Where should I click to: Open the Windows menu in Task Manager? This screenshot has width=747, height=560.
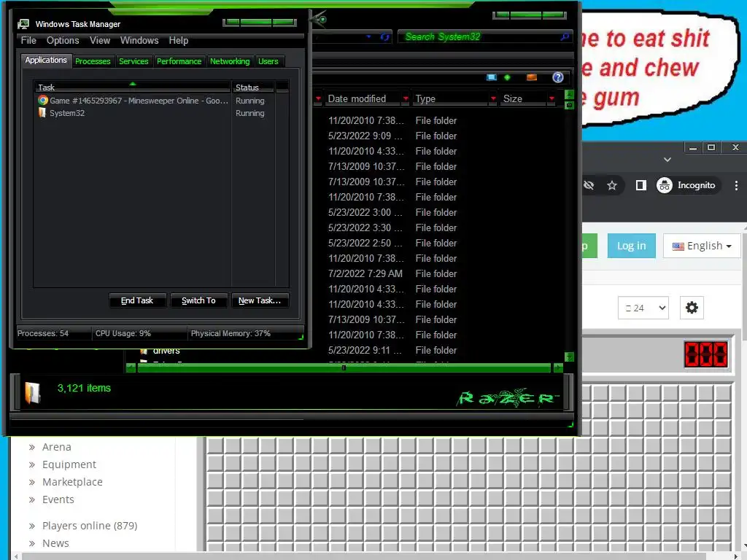point(139,41)
